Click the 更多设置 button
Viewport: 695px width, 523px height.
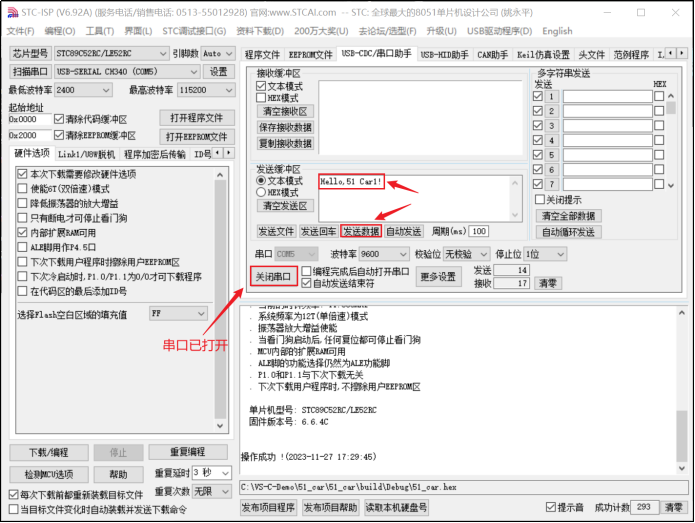(438, 277)
